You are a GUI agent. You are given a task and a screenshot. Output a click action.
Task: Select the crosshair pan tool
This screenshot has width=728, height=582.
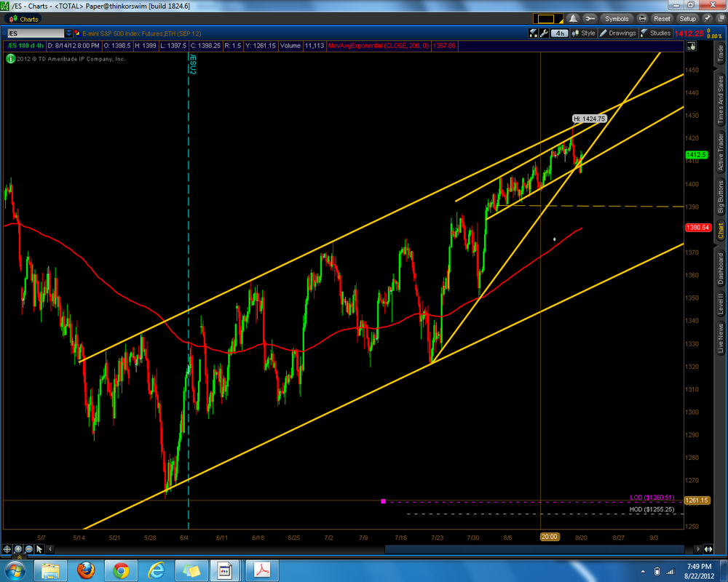[7, 549]
